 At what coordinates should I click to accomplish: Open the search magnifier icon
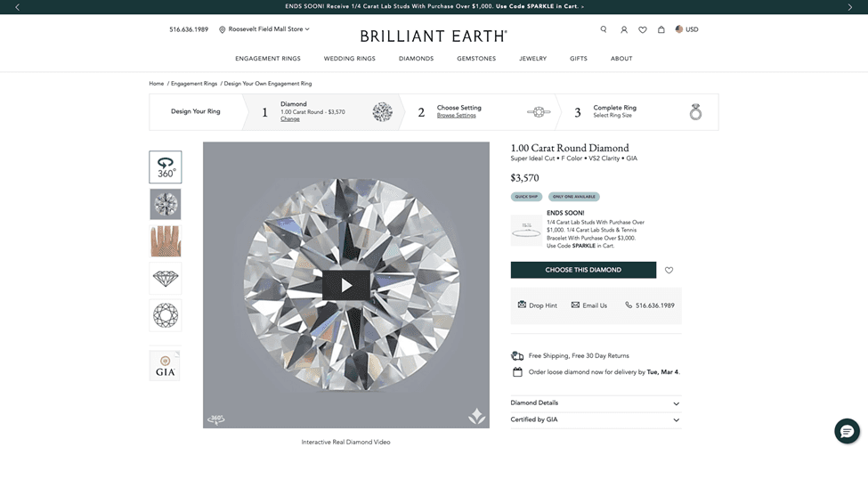click(604, 29)
